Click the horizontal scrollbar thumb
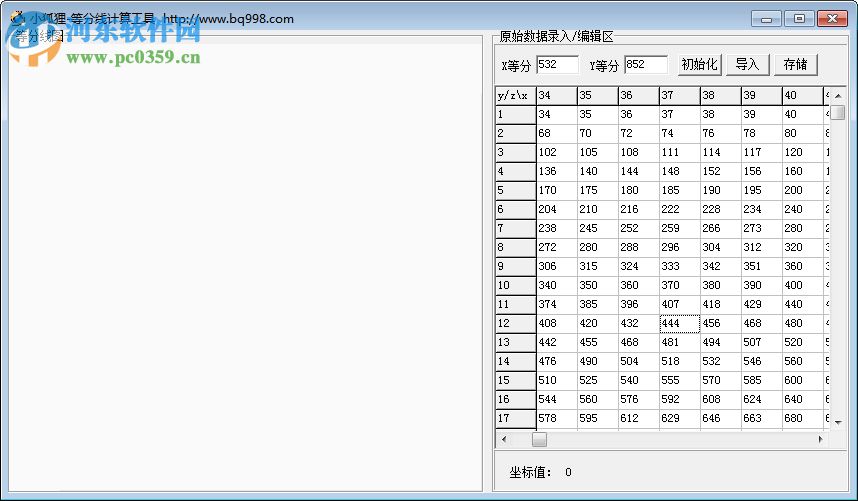Image resolution: width=858 pixels, height=501 pixels. pos(540,439)
